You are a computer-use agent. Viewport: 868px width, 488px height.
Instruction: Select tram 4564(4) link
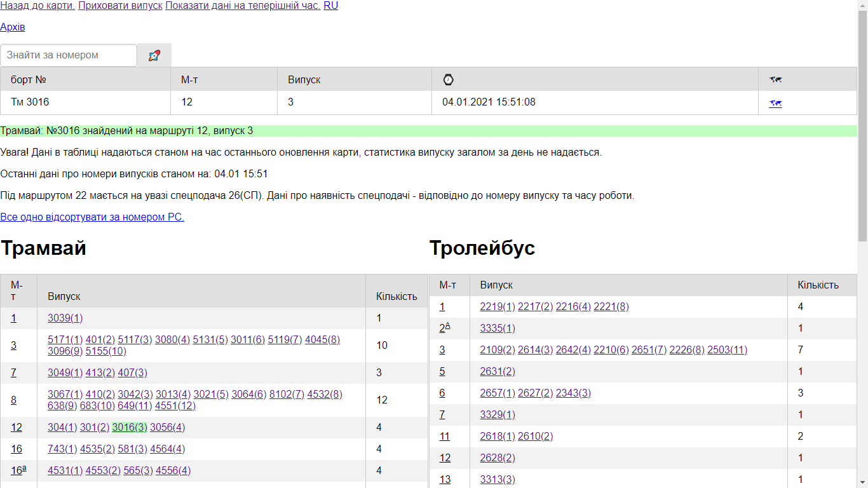pos(168,449)
